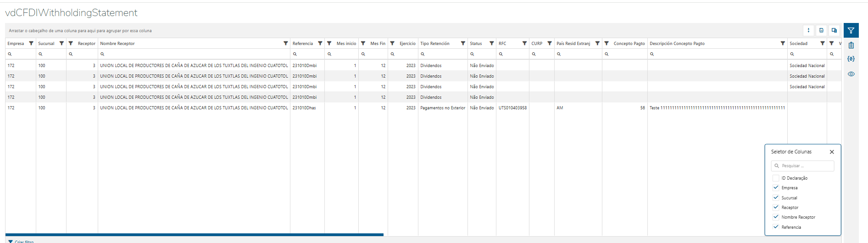Uncheck the Nombre Receptor column checkbox
The width and height of the screenshot is (868, 243).
click(776, 217)
